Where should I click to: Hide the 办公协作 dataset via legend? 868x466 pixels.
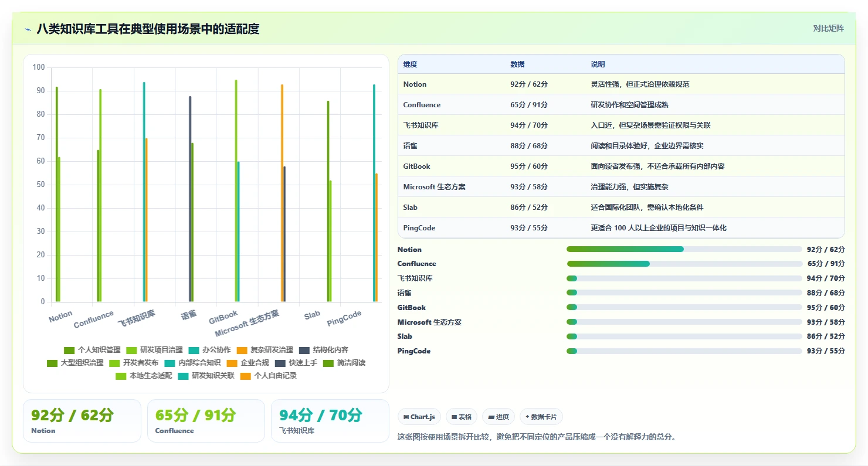[209, 350]
